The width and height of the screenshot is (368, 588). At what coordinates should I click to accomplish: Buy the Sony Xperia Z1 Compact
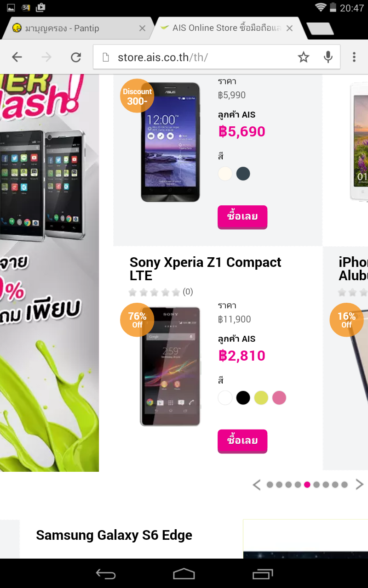tap(242, 441)
